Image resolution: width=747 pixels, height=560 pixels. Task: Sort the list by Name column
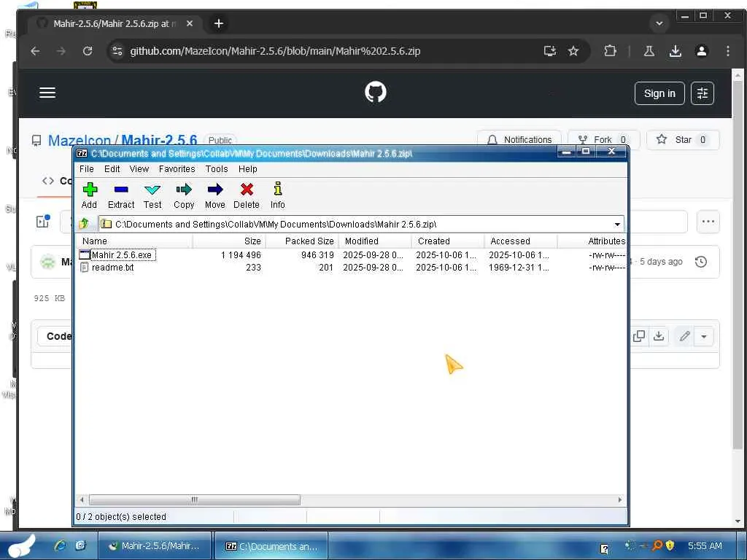[x=135, y=241]
